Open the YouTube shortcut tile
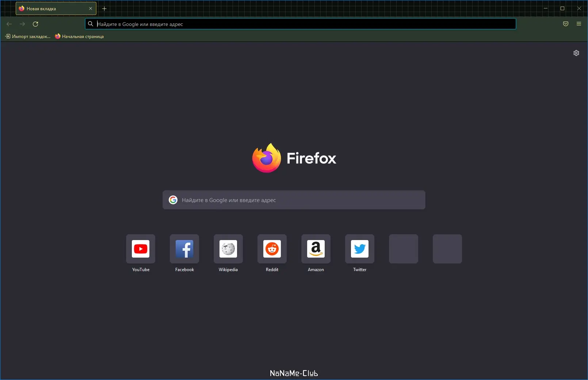Screen dimensions: 588x380 (x=141, y=249)
